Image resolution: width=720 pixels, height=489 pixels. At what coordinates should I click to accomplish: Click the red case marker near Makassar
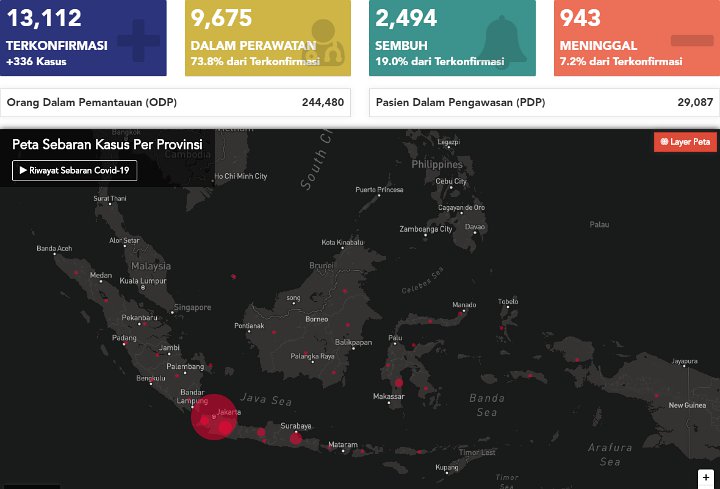399,382
